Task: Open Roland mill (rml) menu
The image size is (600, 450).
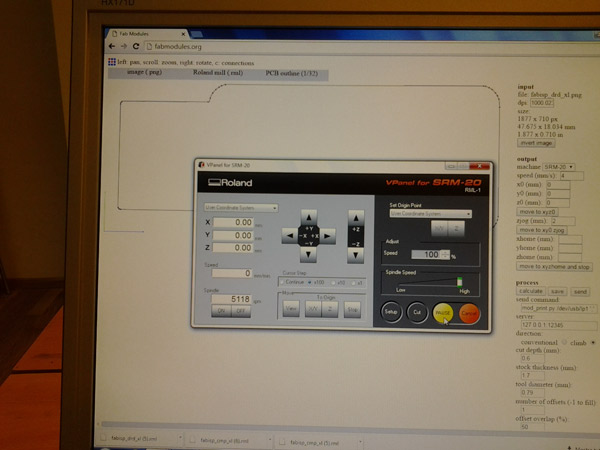Action: point(218,73)
